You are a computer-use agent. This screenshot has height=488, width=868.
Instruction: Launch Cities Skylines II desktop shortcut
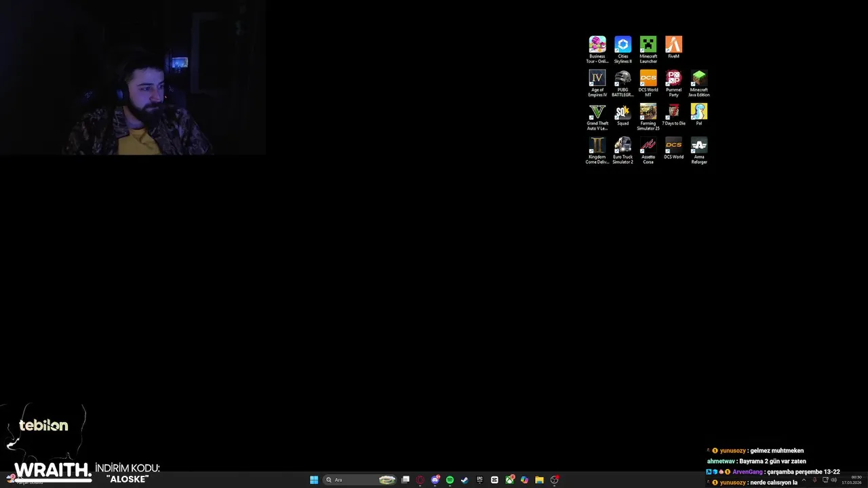pyautogui.click(x=623, y=49)
